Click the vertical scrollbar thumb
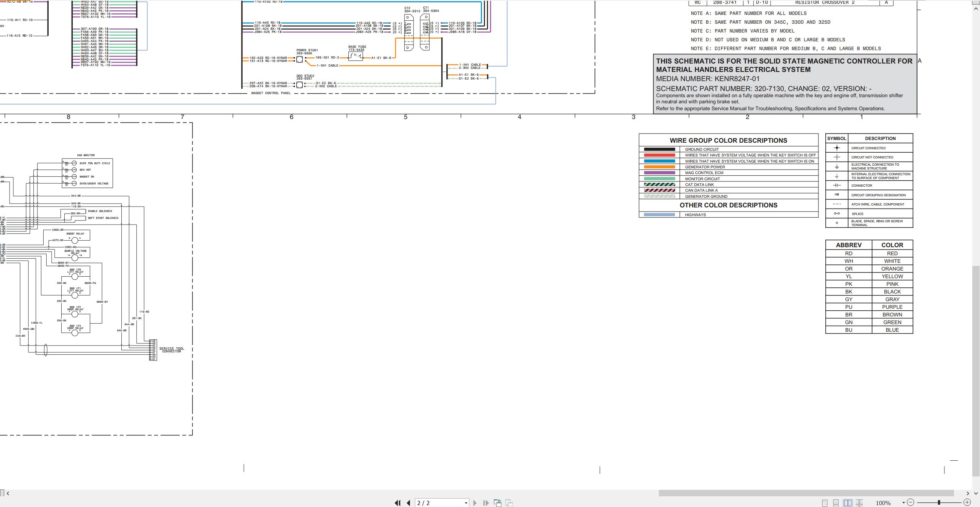The width and height of the screenshot is (980, 507). coord(976,371)
